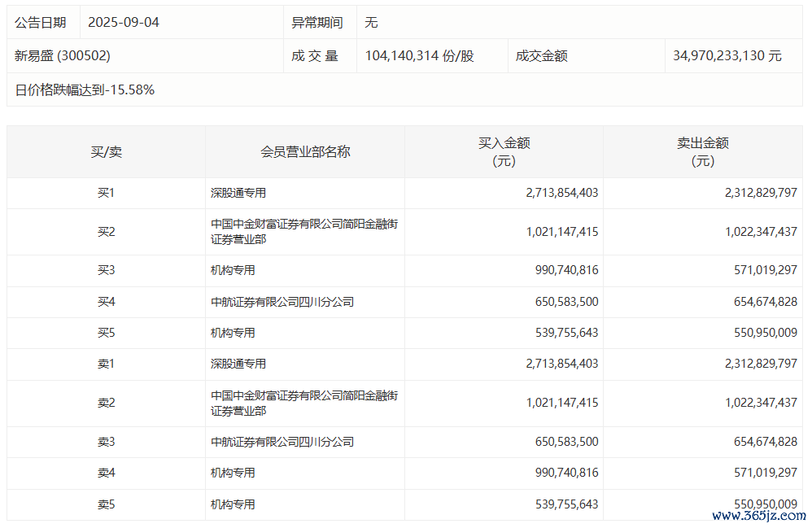Screen dimensions: 812x528
Task: Click 中国中金财富证券 branch in the 买2 row
Action: 304,232
